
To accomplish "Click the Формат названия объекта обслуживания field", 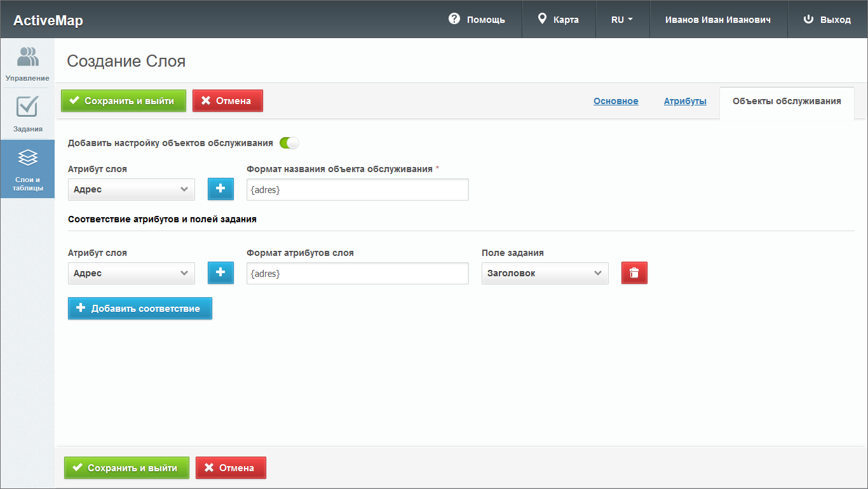I will click(357, 189).
